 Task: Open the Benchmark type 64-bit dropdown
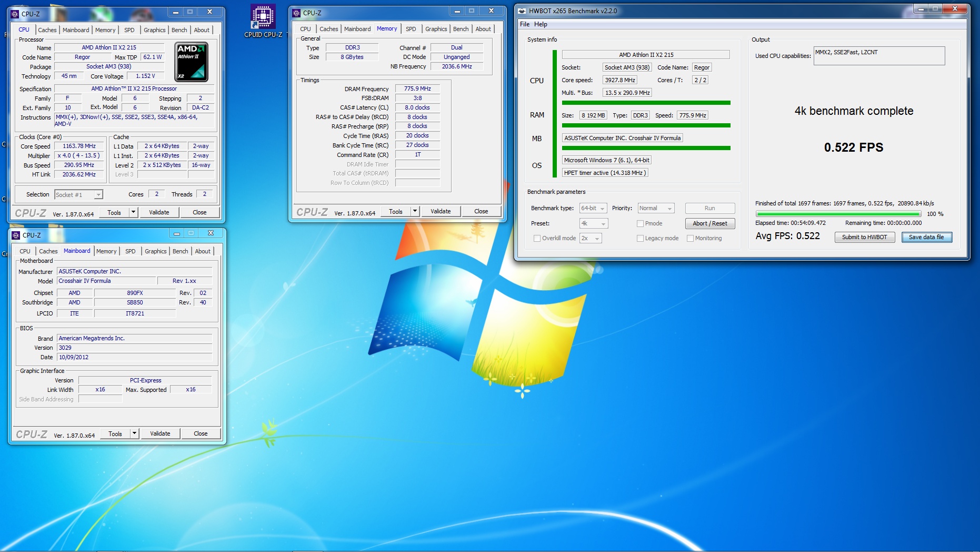pos(593,208)
